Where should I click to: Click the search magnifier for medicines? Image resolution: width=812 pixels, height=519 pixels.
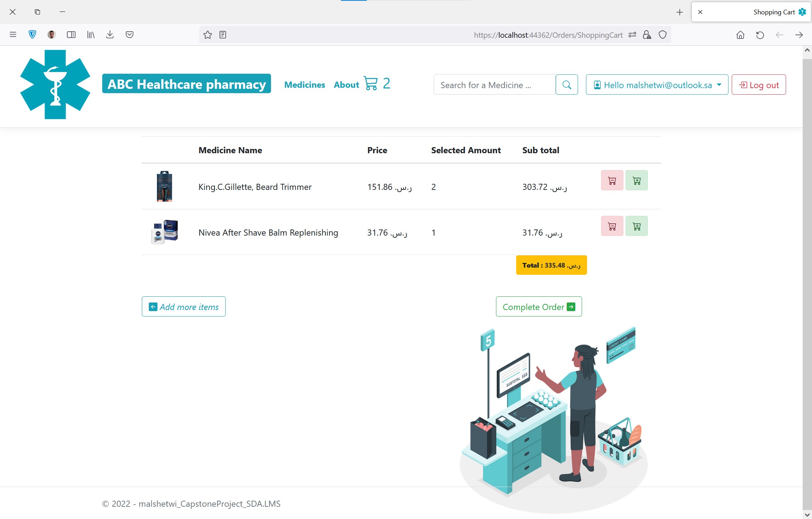[567, 85]
